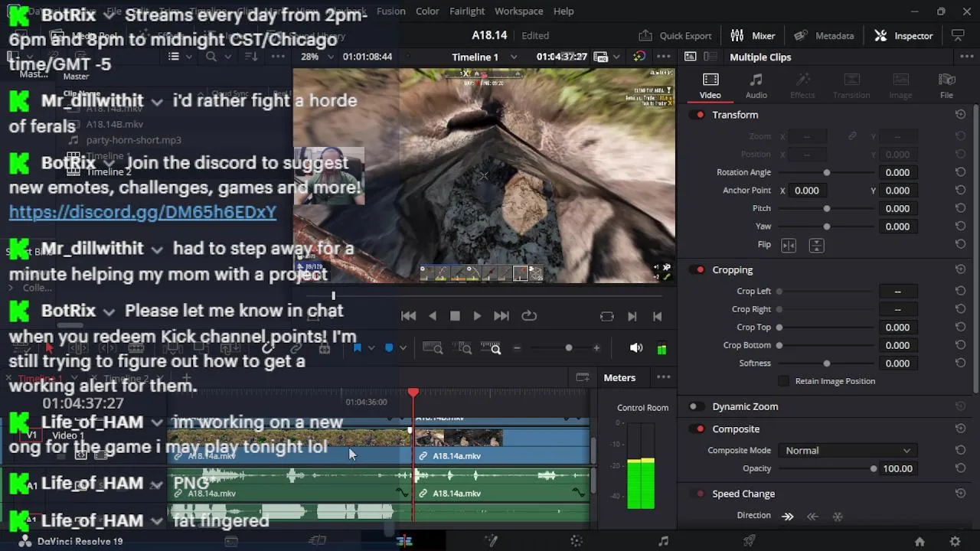Screen dimensions: 980x551
Task: Click the blue marker icon
Action: tap(389, 348)
